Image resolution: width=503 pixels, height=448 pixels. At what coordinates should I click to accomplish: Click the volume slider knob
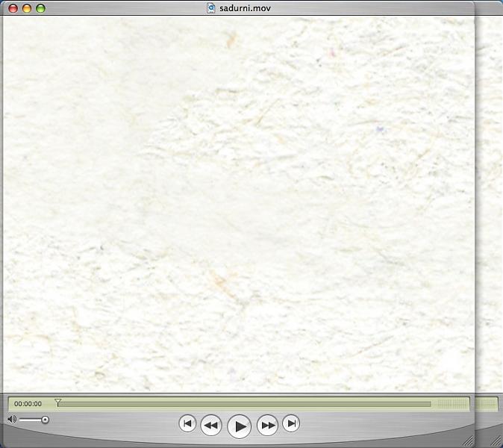(x=46, y=420)
